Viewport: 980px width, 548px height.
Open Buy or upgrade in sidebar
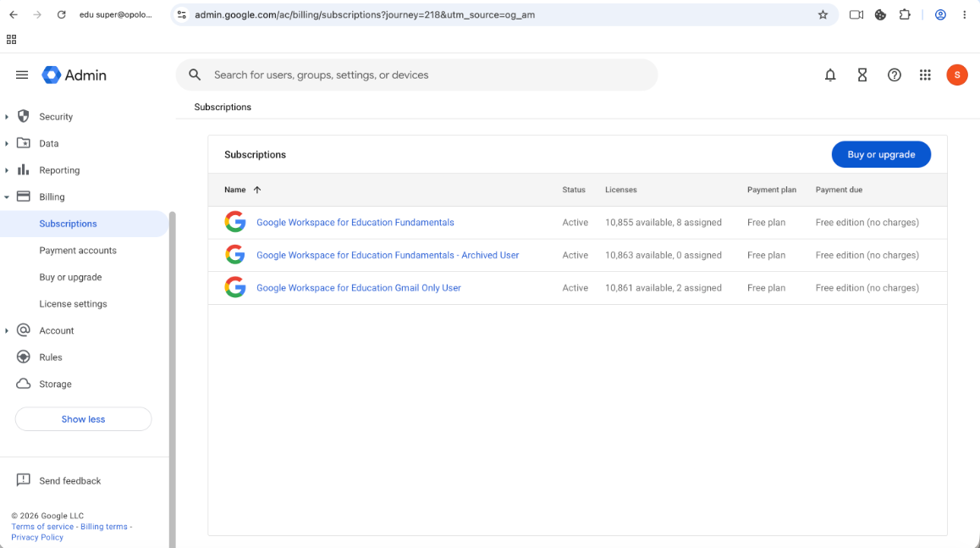70,277
